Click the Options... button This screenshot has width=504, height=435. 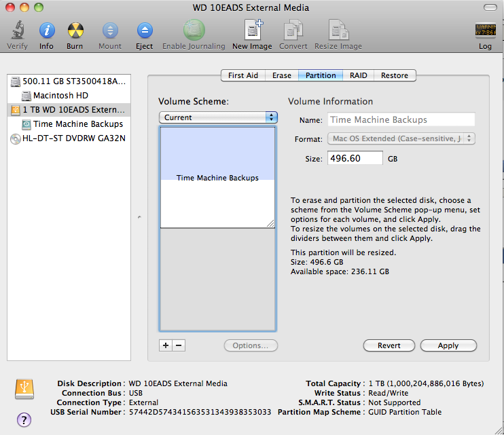(x=251, y=345)
